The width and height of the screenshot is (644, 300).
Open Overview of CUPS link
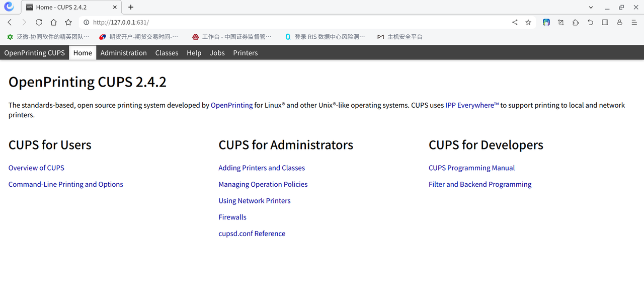pyautogui.click(x=36, y=168)
